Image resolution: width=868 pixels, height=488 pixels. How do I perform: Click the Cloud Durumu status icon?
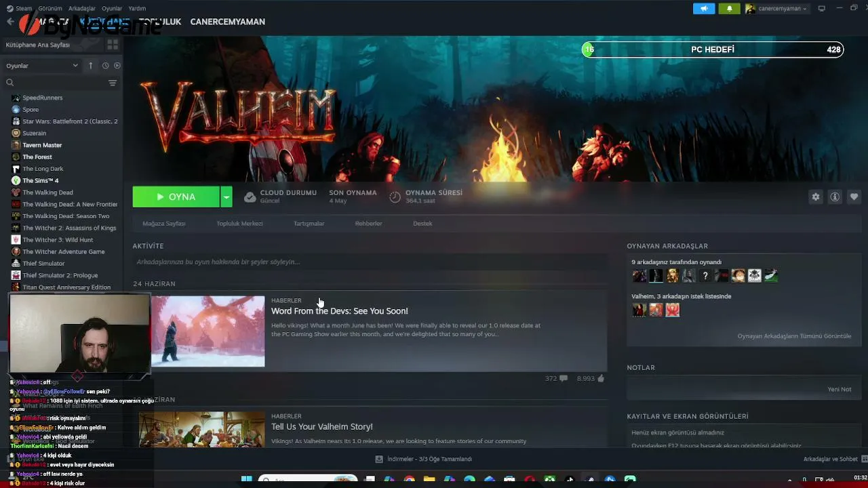point(250,197)
